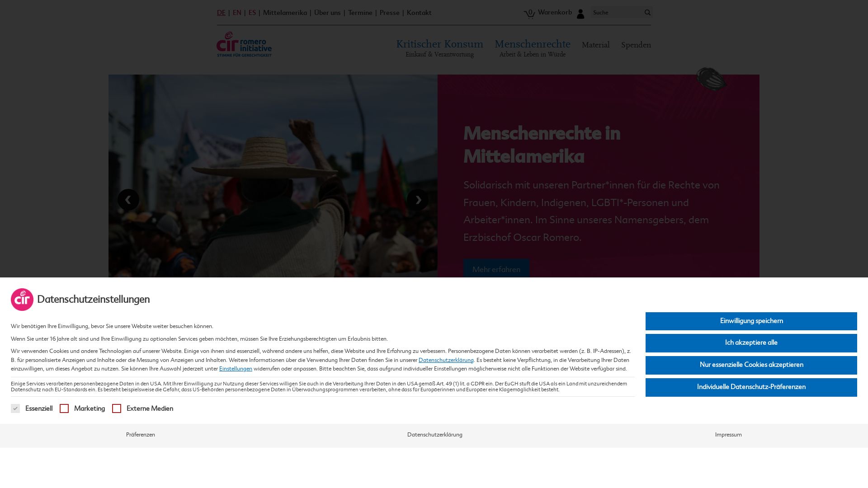Click Präferenzen footer link

click(x=141, y=435)
